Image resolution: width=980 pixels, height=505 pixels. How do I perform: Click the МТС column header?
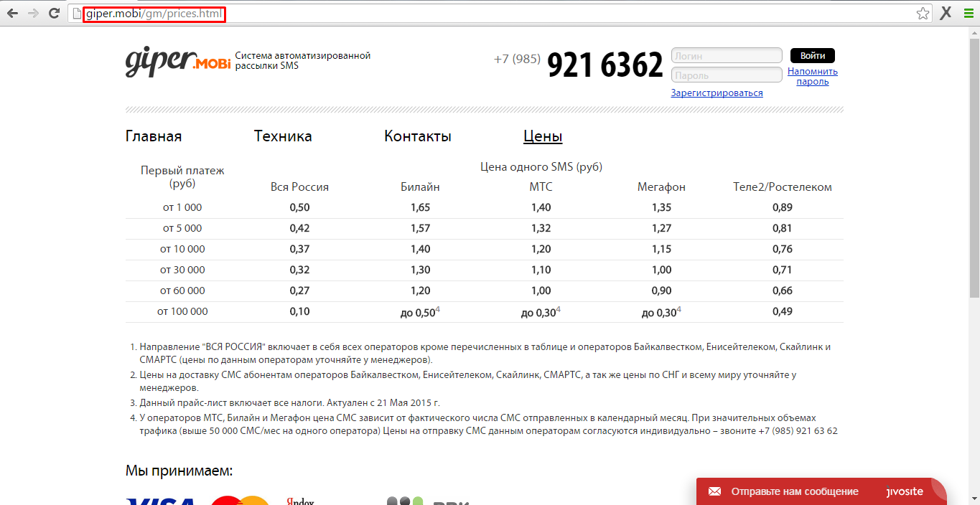pos(541,187)
